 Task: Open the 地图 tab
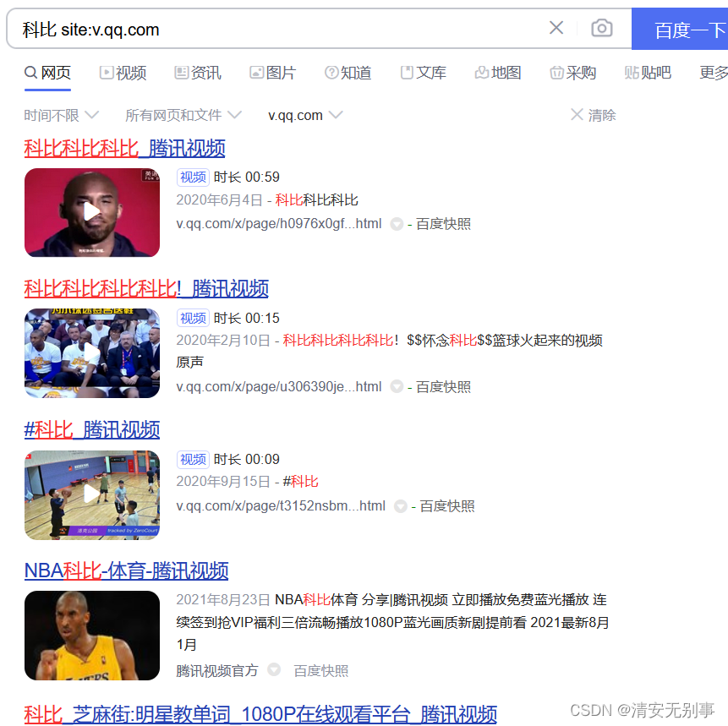coord(498,73)
